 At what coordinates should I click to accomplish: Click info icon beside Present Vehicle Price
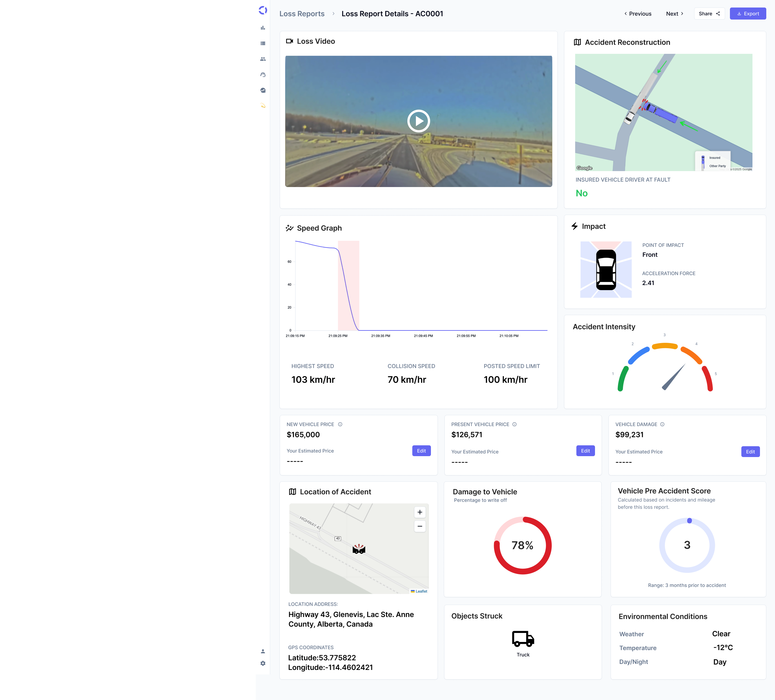[514, 424]
